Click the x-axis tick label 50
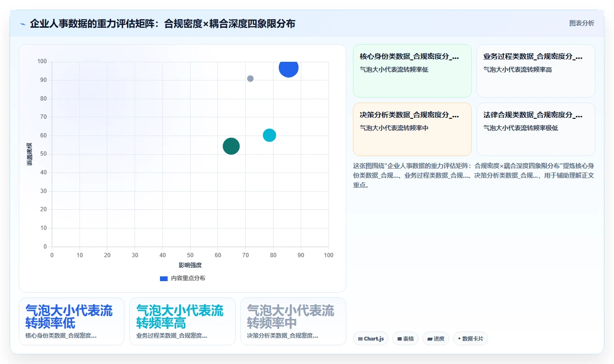614x364 pixels. (x=190, y=255)
